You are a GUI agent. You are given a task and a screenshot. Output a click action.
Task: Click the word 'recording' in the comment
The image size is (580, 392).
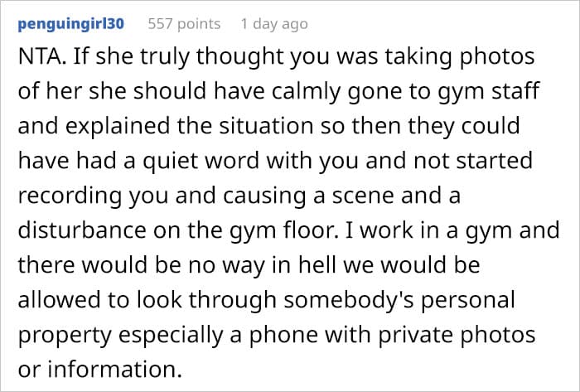point(70,196)
